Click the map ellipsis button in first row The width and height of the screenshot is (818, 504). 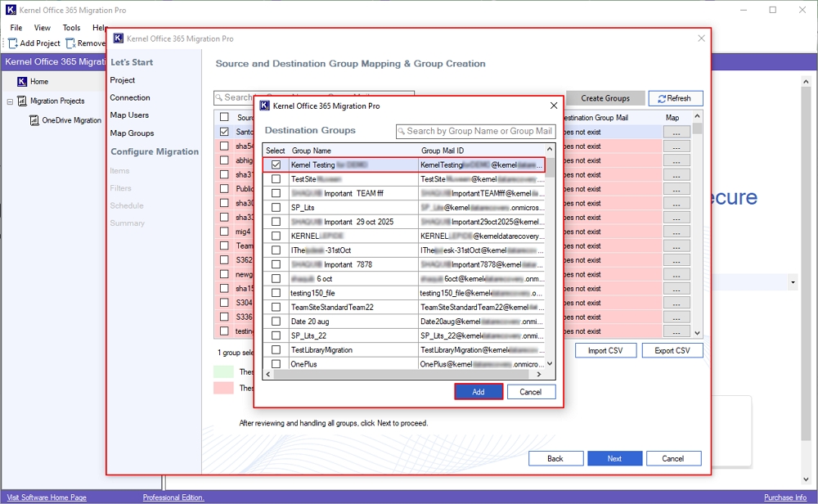coord(676,132)
